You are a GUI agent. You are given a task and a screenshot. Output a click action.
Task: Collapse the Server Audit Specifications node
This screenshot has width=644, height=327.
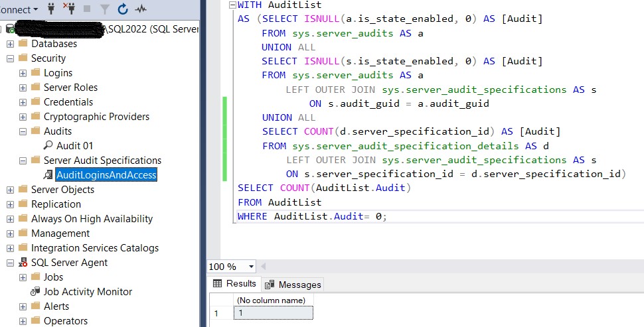[x=23, y=161]
